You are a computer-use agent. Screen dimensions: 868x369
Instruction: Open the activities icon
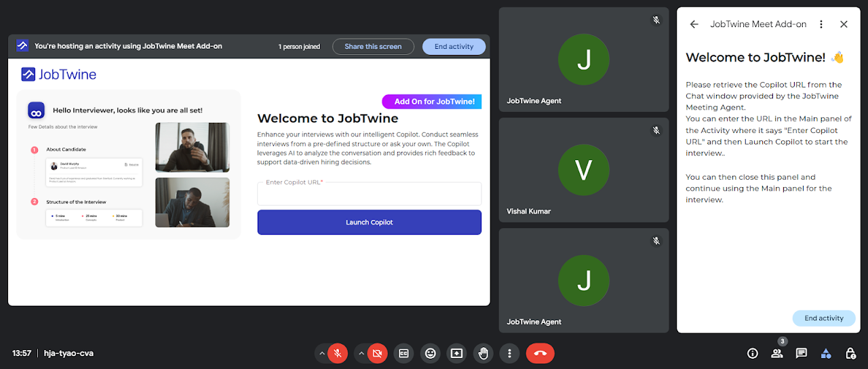tap(826, 353)
